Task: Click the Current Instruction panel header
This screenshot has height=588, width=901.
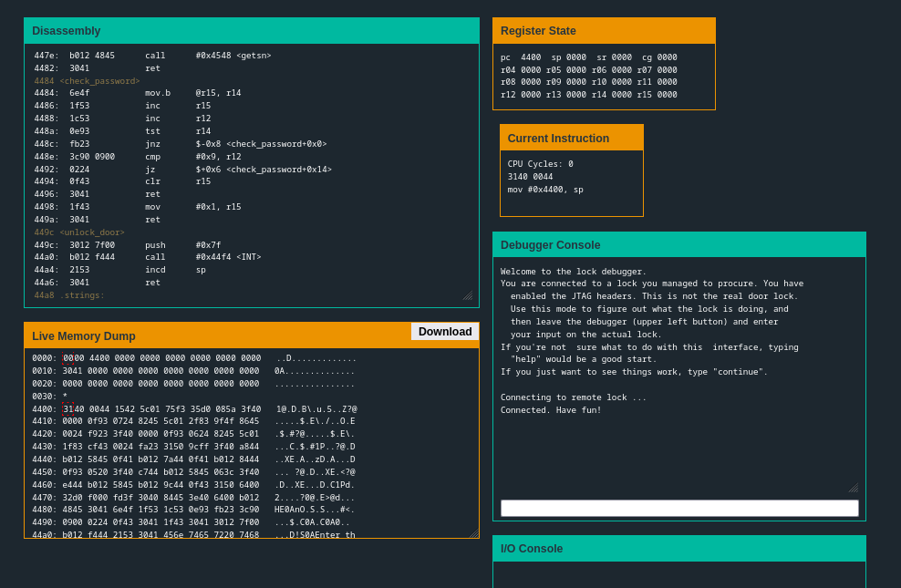Action: click(572, 139)
